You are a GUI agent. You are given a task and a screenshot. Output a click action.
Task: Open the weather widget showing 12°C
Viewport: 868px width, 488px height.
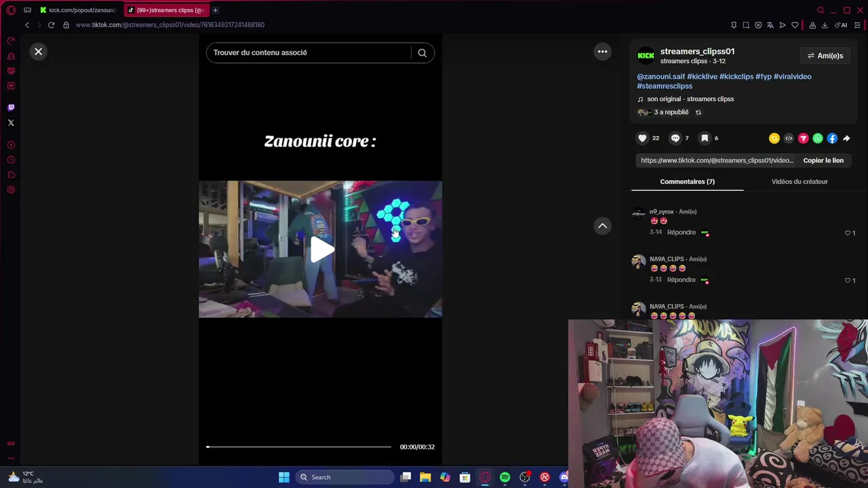pyautogui.click(x=25, y=477)
